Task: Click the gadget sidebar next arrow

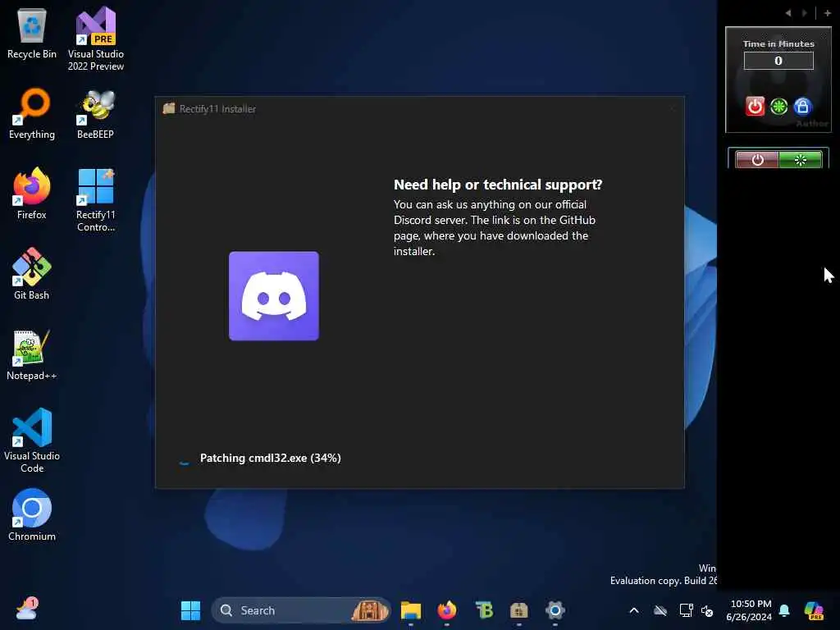Action: pyautogui.click(x=804, y=13)
